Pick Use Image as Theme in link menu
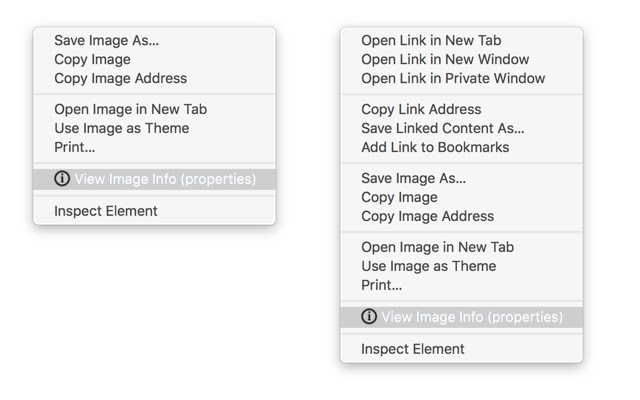This screenshot has height=400, width=640. tap(428, 266)
